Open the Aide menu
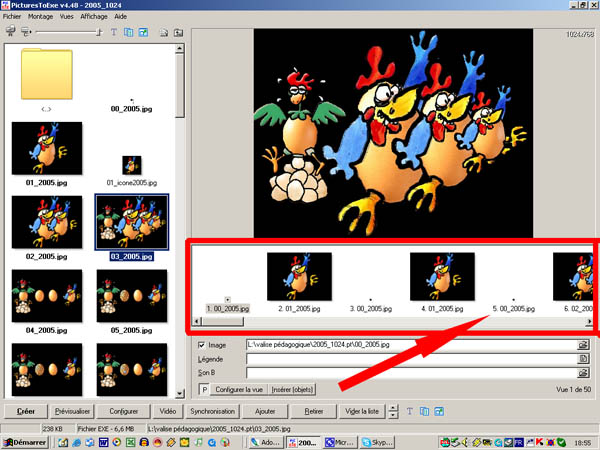This screenshot has height=450, width=600. click(121, 16)
